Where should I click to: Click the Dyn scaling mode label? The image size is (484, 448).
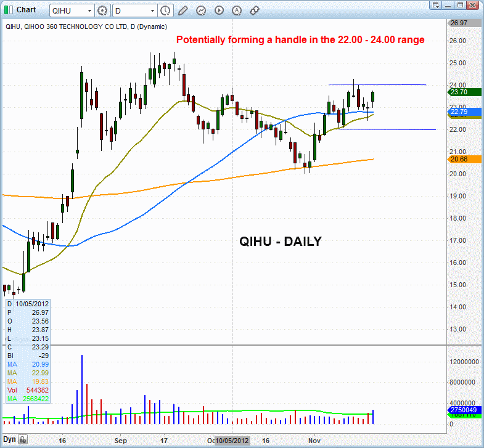point(10,439)
